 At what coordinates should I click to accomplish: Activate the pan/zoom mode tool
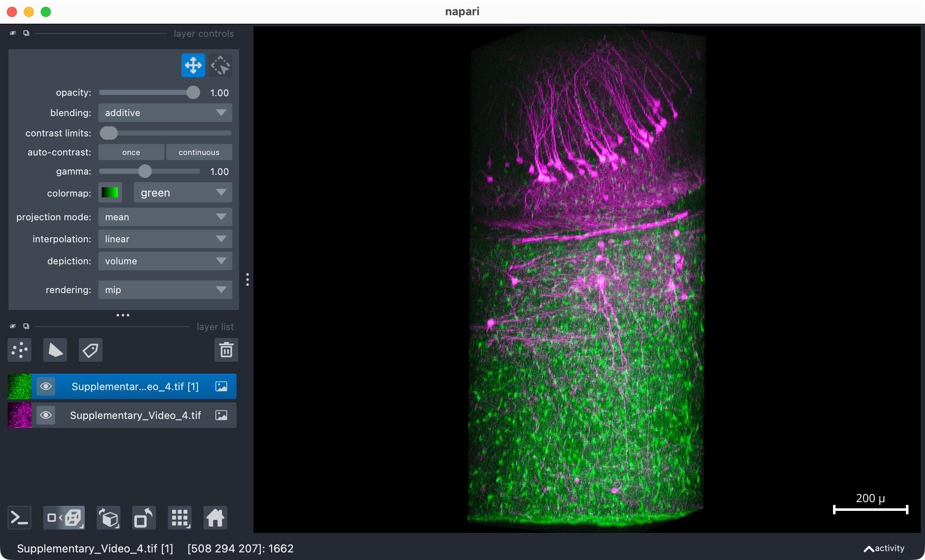(193, 65)
